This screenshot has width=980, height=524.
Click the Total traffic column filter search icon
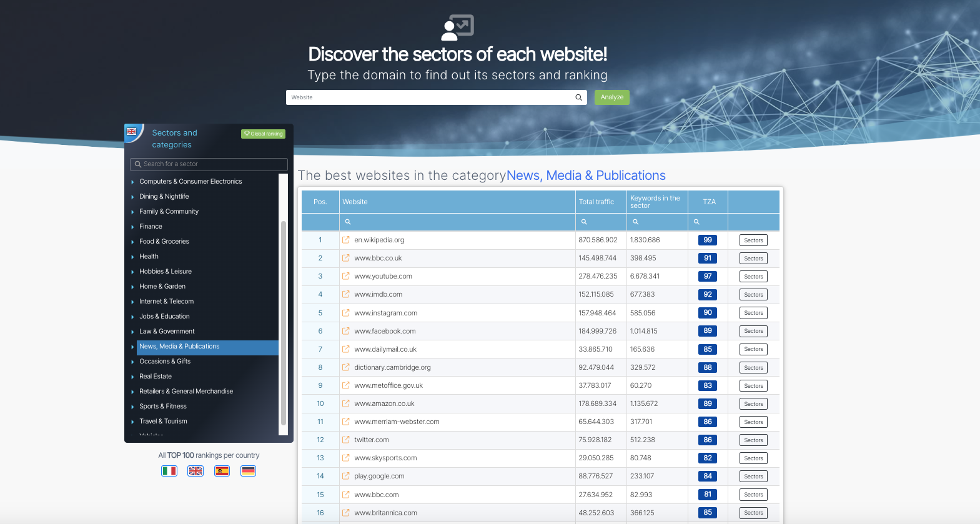pos(584,222)
